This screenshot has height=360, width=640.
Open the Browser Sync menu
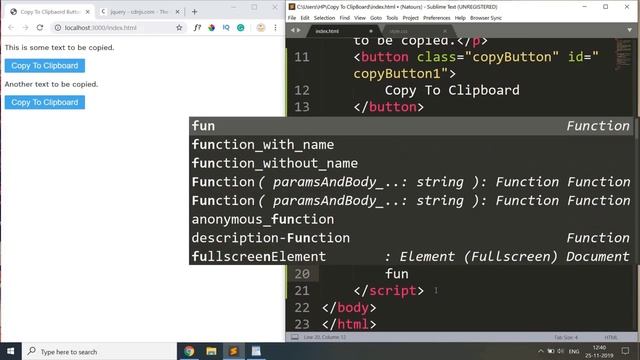pyautogui.click(x=486, y=18)
